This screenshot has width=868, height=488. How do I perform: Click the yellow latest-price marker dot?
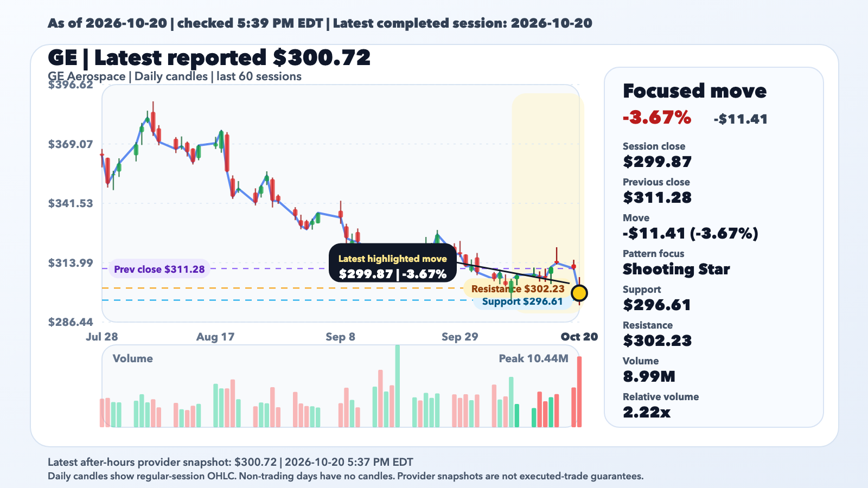point(579,293)
